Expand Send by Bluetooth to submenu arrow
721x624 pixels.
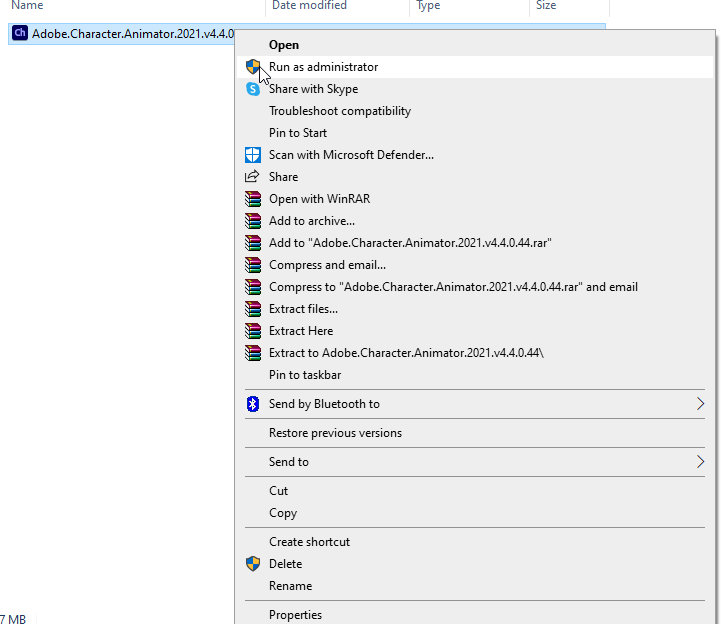click(x=700, y=404)
